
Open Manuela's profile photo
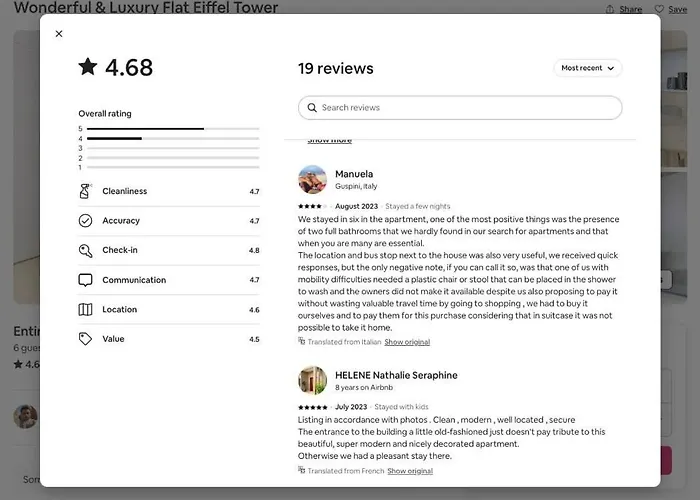tap(312, 179)
